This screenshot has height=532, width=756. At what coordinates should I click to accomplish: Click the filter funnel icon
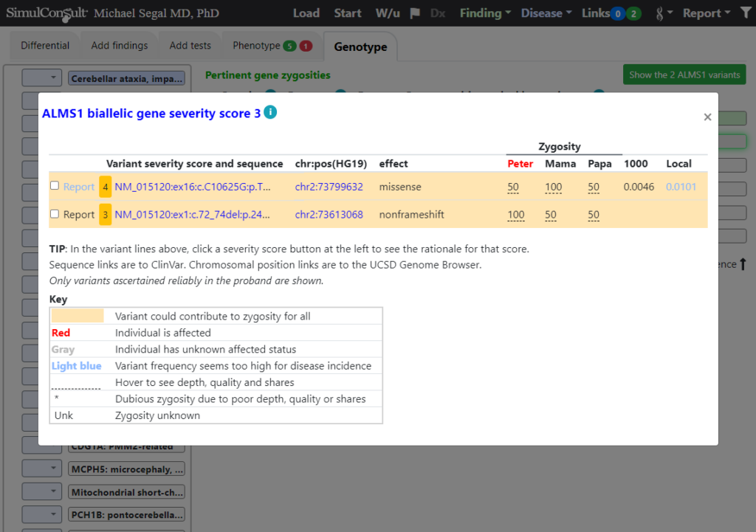coord(745,13)
